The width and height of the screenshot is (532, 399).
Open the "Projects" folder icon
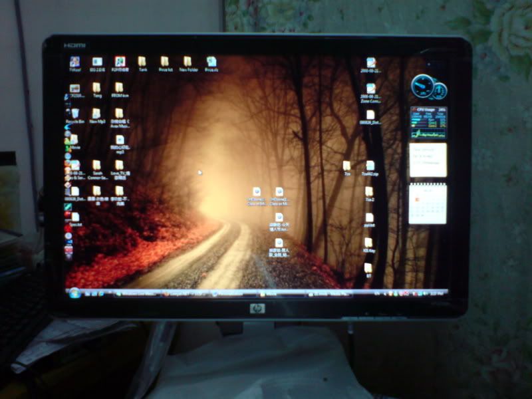[210, 61]
